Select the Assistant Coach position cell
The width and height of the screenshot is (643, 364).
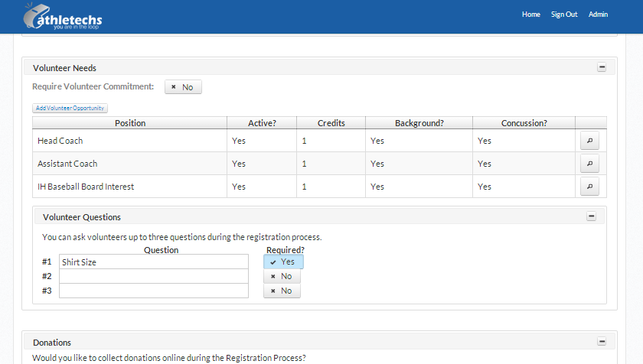(x=130, y=164)
